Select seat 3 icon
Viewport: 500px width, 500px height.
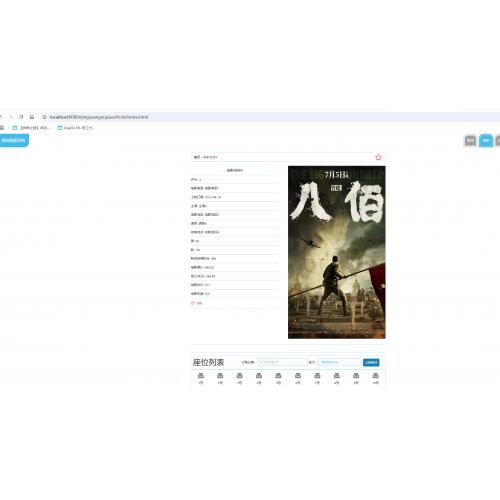pyautogui.click(x=239, y=376)
